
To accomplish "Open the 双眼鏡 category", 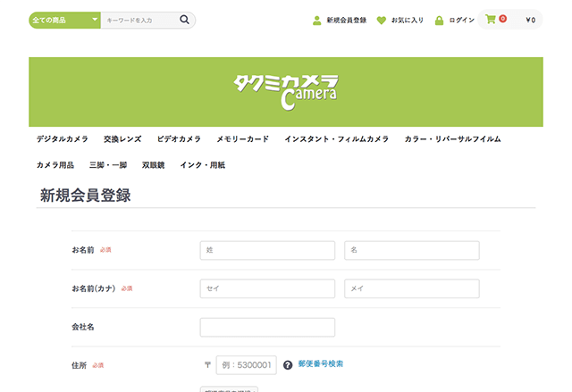I will tap(153, 165).
